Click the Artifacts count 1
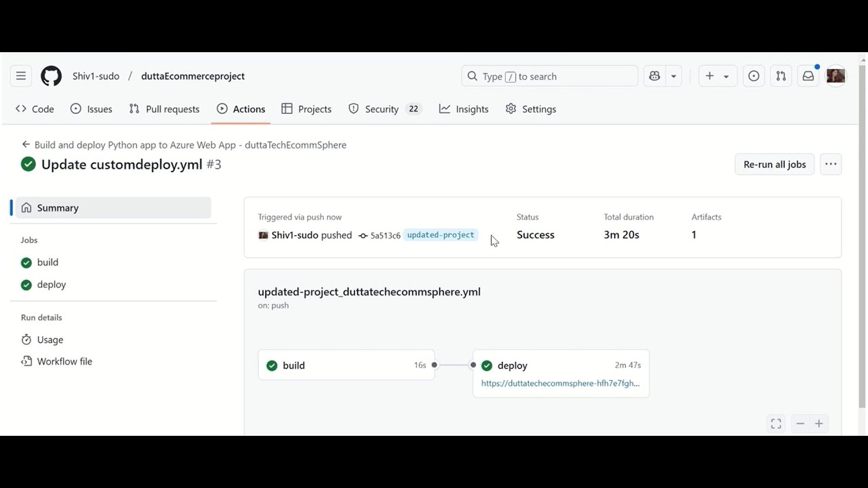 tap(694, 235)
